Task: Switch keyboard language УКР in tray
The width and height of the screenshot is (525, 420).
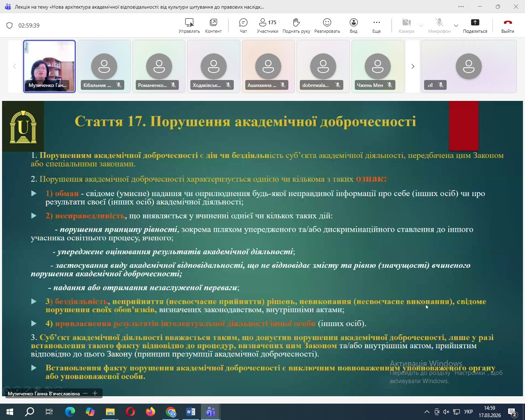Action: (x=468, y=412)
